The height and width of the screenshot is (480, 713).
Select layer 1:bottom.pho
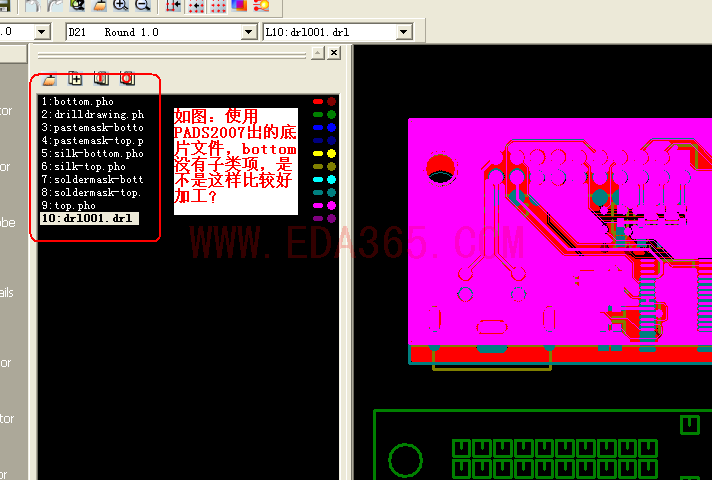click(77, 101)
